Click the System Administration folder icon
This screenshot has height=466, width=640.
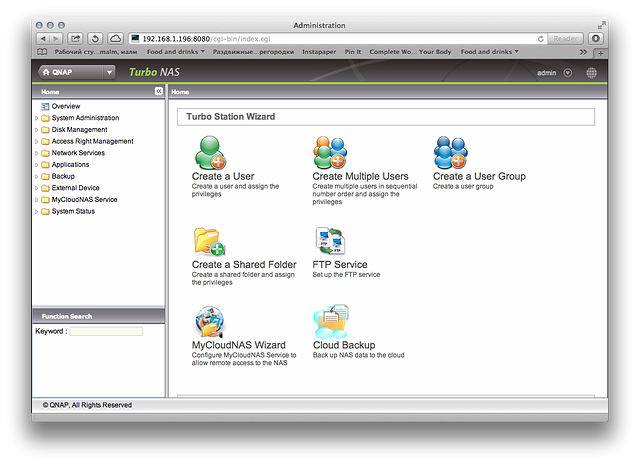[x=45, y=118]
